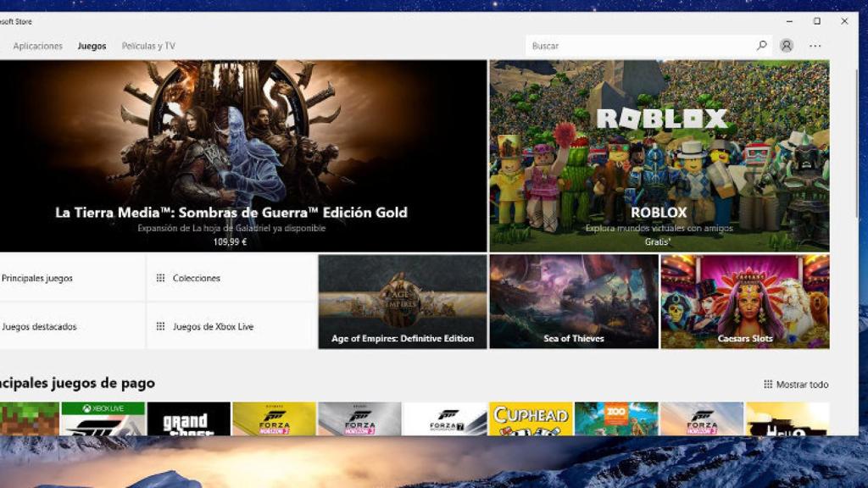The image size is (868, 488).
Task: Open the user account profile icon
Action: coord(787,45)
